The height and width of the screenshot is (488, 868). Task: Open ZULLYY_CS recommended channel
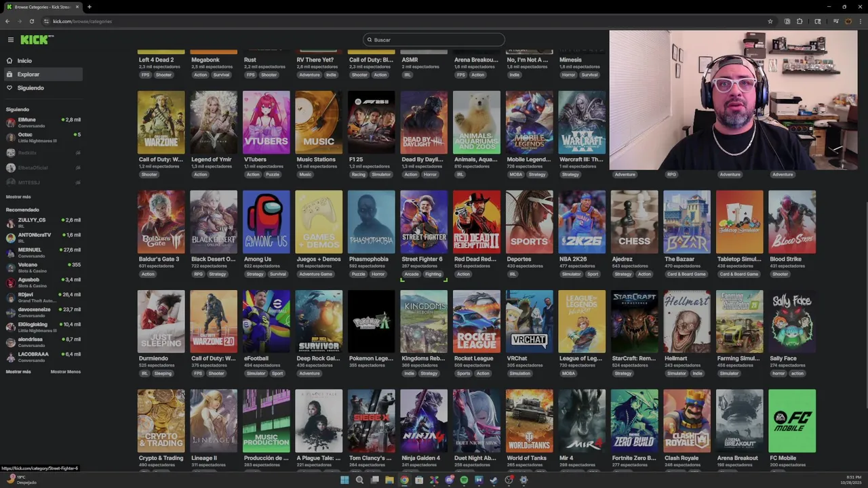(43, 222)
